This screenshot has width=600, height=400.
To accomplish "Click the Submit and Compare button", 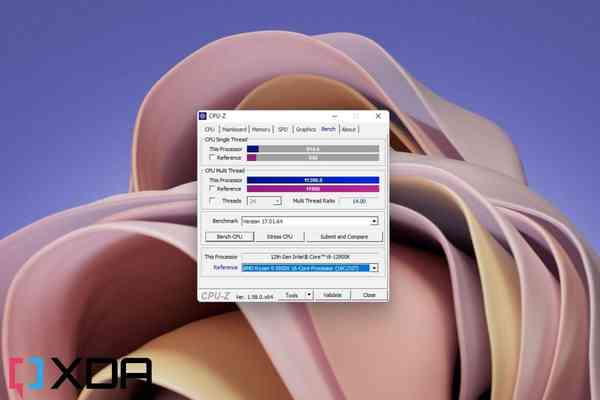I will 344,237.
